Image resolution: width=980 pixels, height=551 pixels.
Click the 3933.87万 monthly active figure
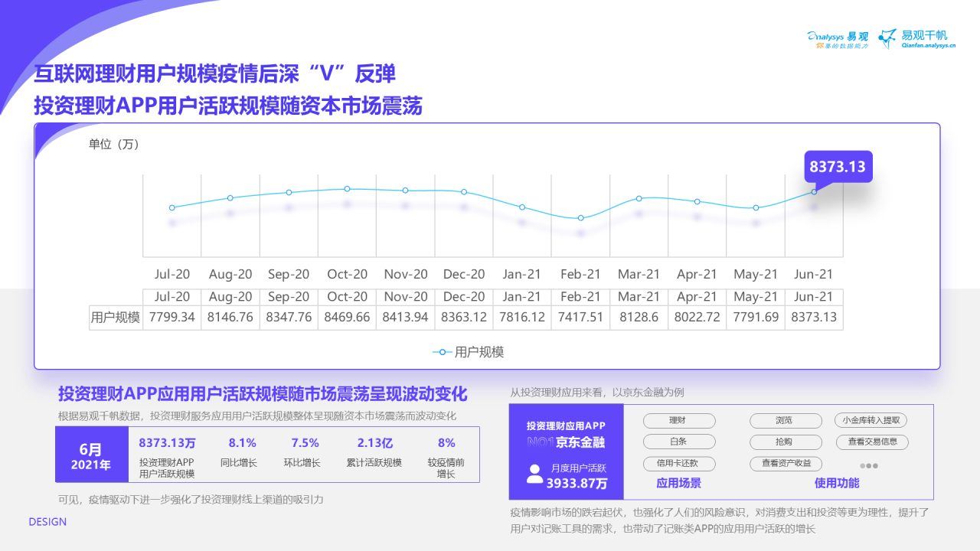coord(577,484)
